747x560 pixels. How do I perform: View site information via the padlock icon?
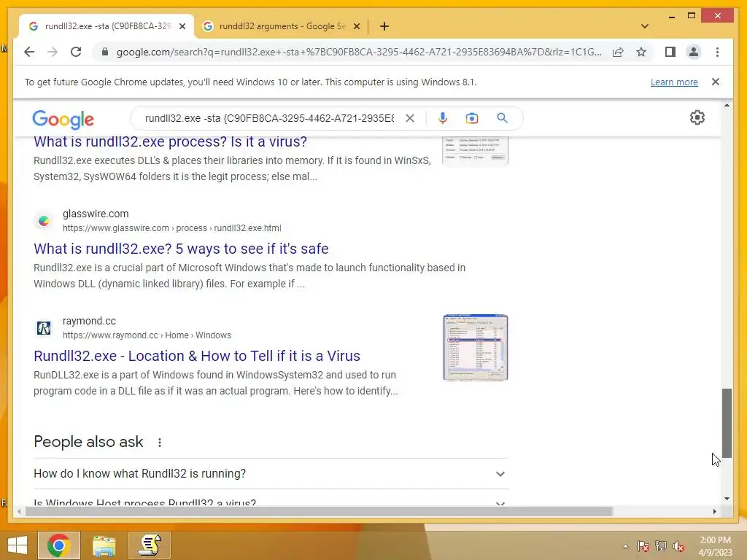(105, 52)
